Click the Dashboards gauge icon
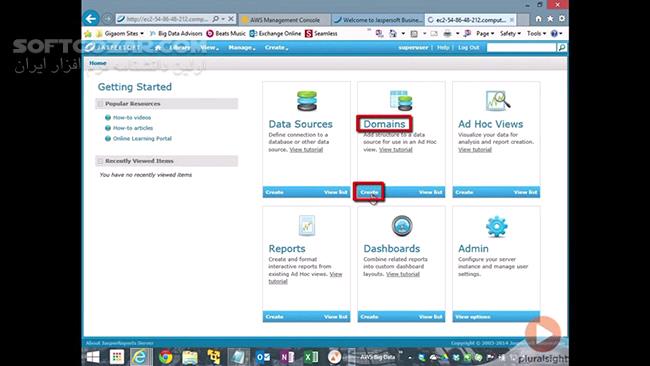650x366 pixels. pos(402,226)
